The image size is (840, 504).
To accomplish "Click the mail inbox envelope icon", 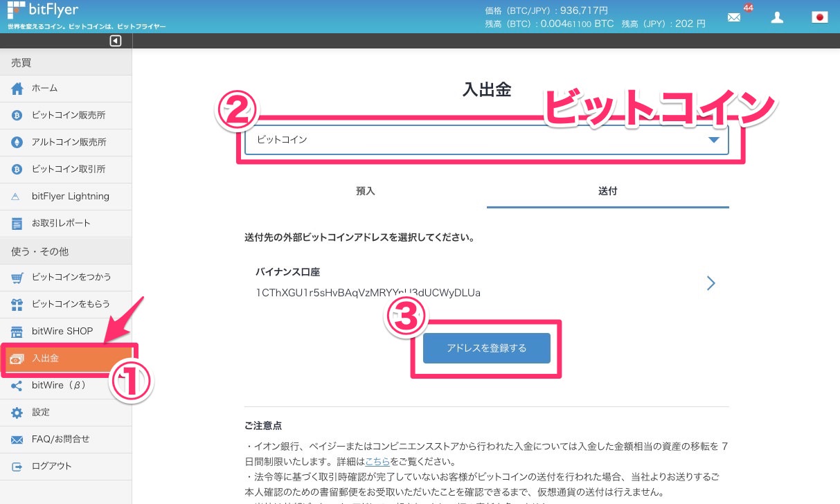I will pos(734,18).
